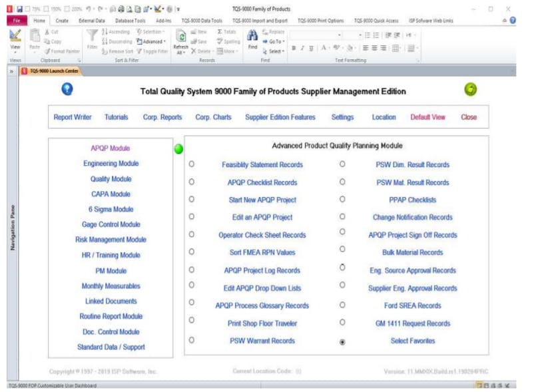Click the View design icon in ribbon

pyautogui.click(x=15, y=35)
